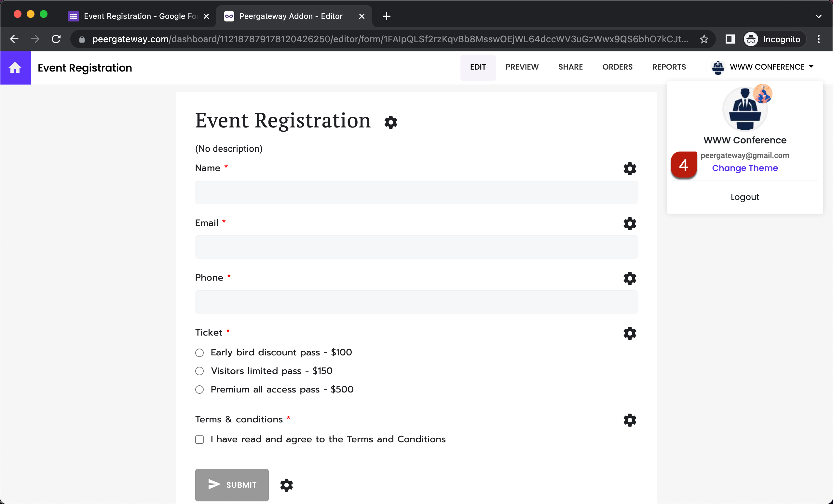Select Early bird discount pass option
This screenshot has width=833, height=504.
[199, 353]
